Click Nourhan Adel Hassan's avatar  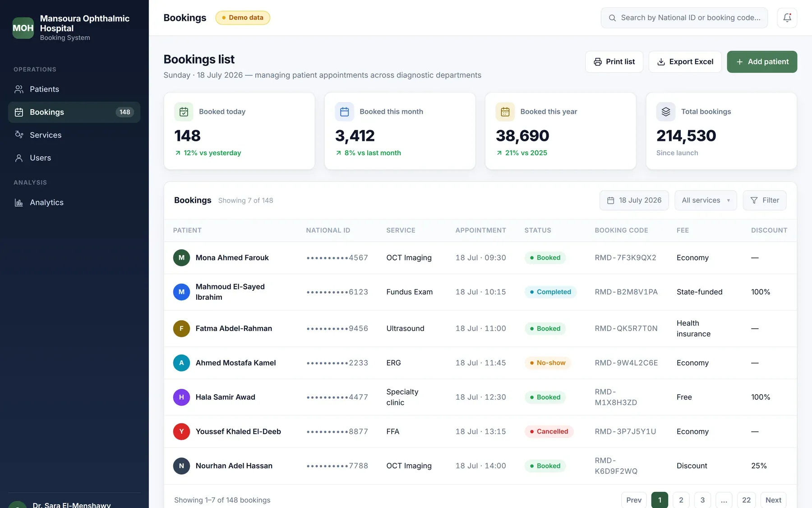181,466
